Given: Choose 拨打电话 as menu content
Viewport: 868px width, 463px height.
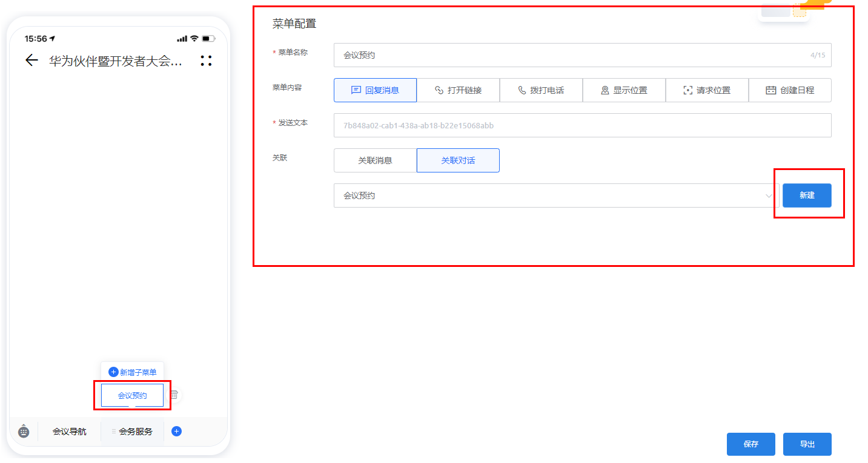Looking at the screenshot, I should coord(541,90).
